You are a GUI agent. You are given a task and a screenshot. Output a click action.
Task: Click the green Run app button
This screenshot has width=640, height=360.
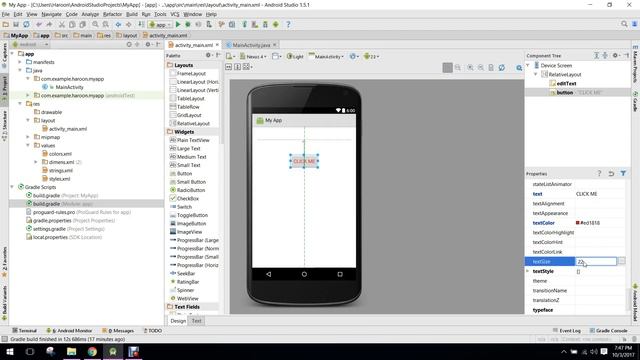click(178, 24)
